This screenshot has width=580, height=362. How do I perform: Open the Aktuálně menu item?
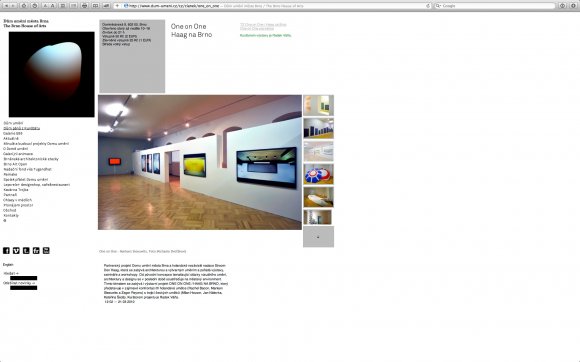(11, 138)
